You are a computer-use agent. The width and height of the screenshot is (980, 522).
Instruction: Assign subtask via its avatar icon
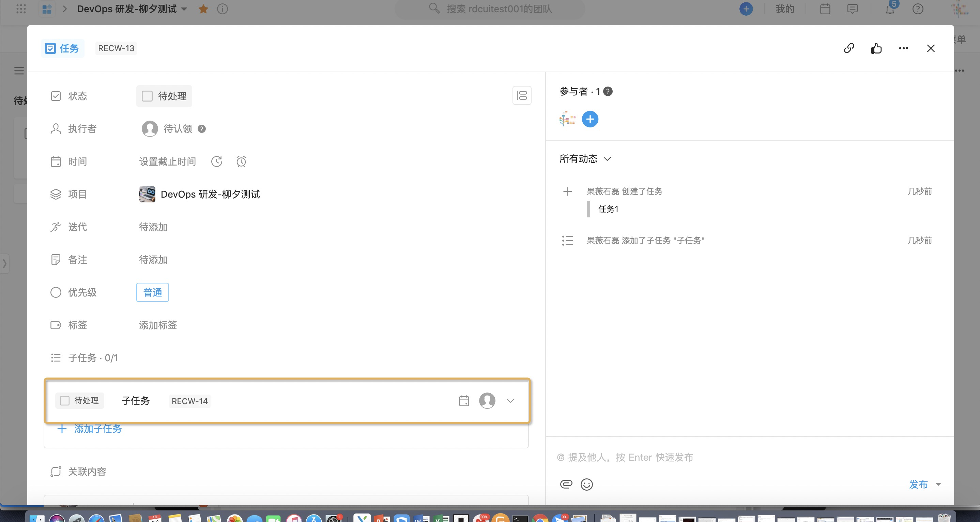click(x=487, y=401)
